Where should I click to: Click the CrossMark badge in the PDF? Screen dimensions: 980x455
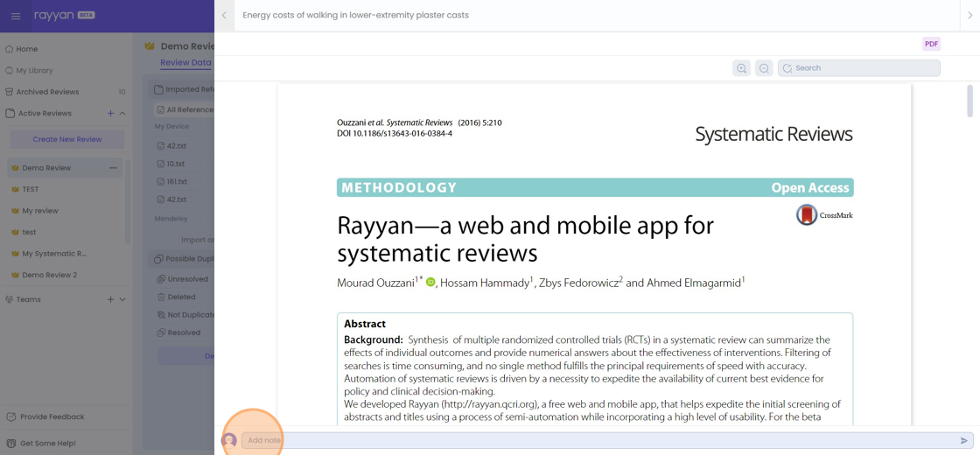click(824, 215)
